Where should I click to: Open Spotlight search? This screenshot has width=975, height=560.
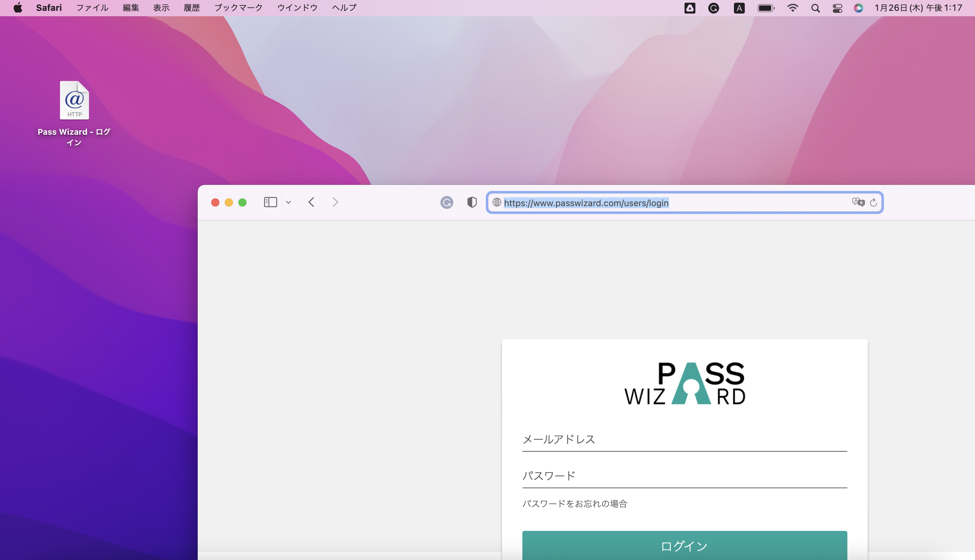click(816, 8)
